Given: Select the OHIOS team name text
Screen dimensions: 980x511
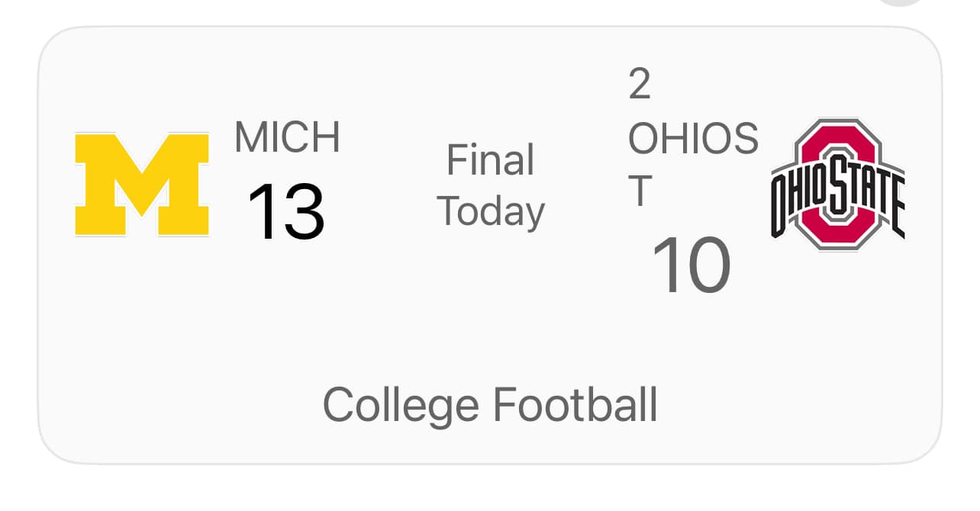Looking at the screenshot, I should coord(693,138).
